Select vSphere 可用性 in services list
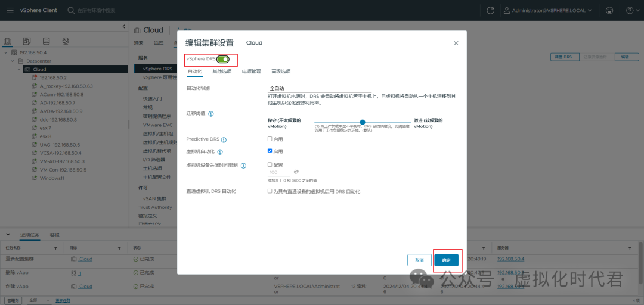 pyautogui.click(x=160, y=77)
